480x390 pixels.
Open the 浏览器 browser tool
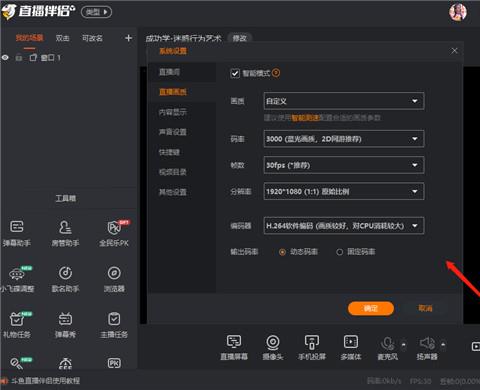point(114,279)
